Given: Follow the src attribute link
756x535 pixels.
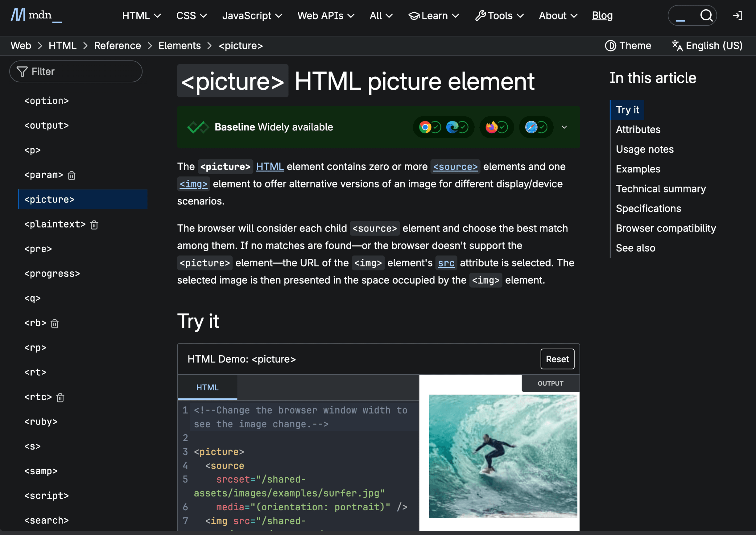Looking at the screenshot, I should 446,263.
